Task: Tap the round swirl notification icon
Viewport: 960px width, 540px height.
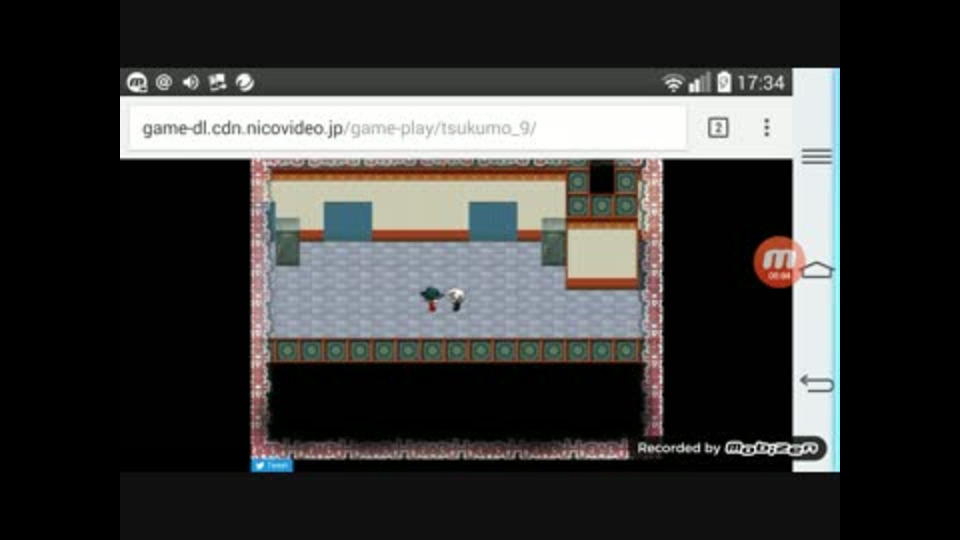Action: 245,82
